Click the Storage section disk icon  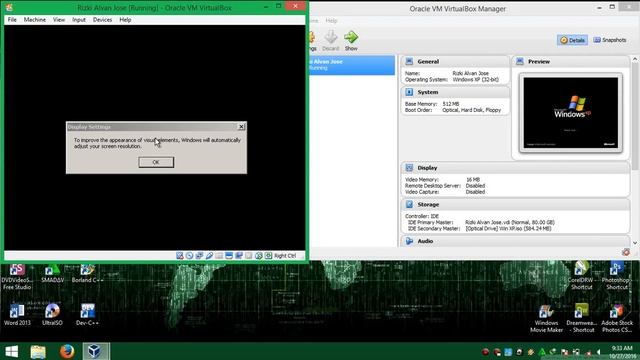[409, 204]
